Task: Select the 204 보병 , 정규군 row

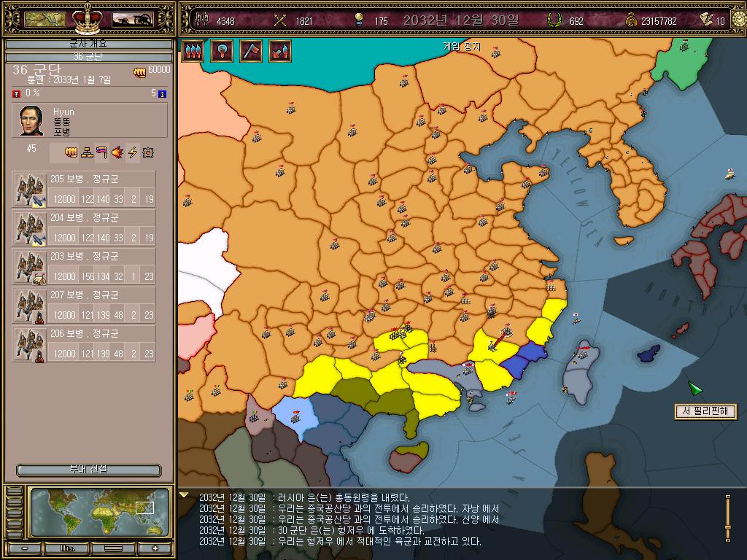Action: click(84, 228)
